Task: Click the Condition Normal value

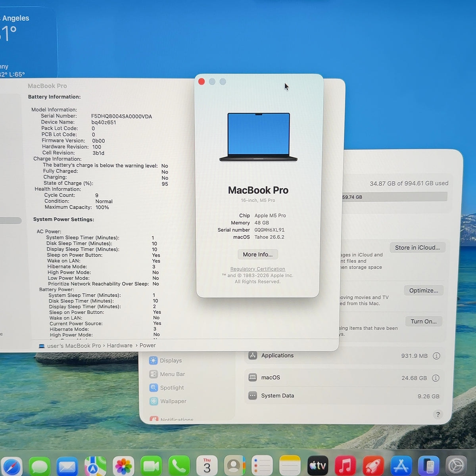Action: click(x=104, y=202)
